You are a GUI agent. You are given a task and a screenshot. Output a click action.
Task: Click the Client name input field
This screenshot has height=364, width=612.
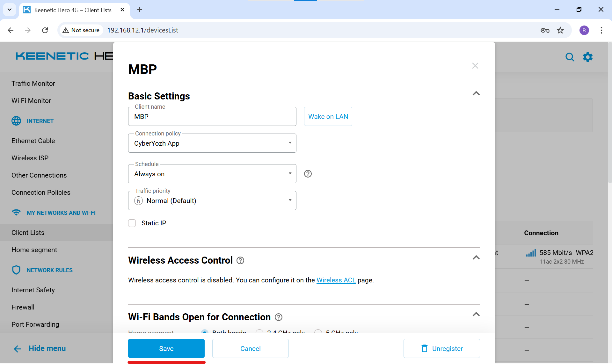[212, 117]
